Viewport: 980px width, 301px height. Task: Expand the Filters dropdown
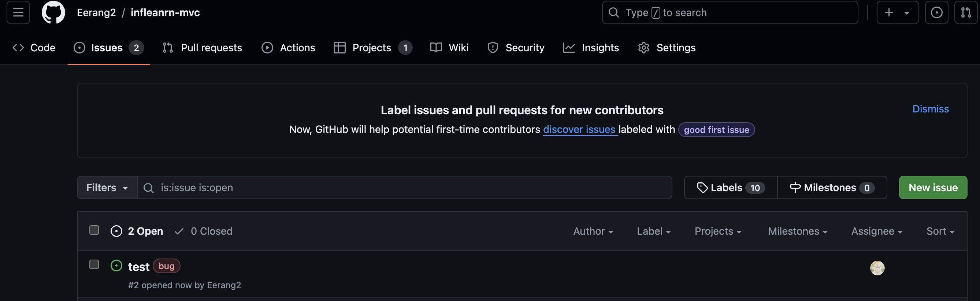[x=107, y=187]
